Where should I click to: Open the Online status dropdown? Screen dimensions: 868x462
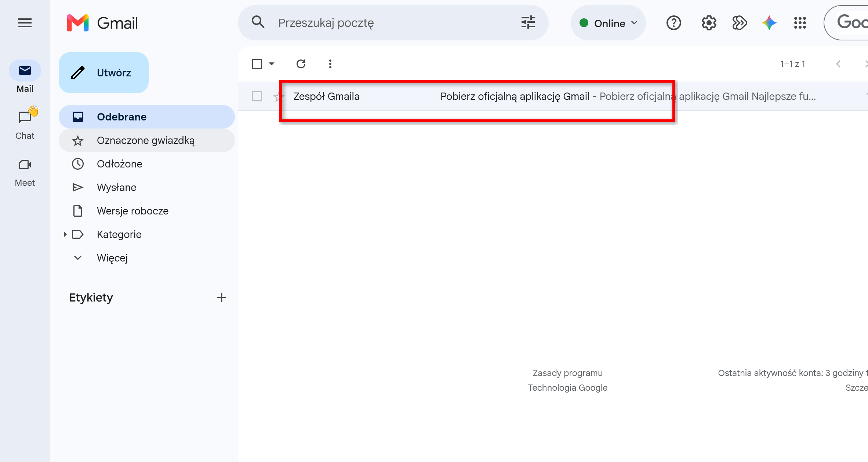pos(608,23)
